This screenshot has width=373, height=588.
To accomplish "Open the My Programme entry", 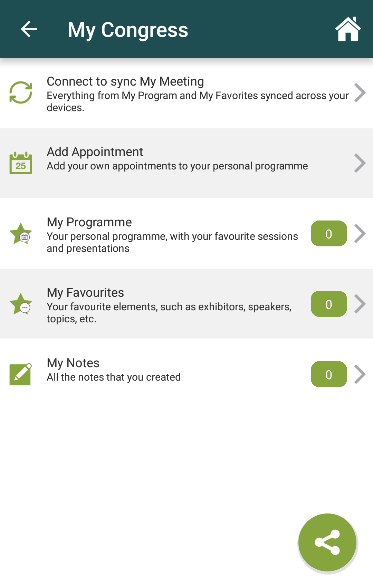I will (x=186, y=234).
